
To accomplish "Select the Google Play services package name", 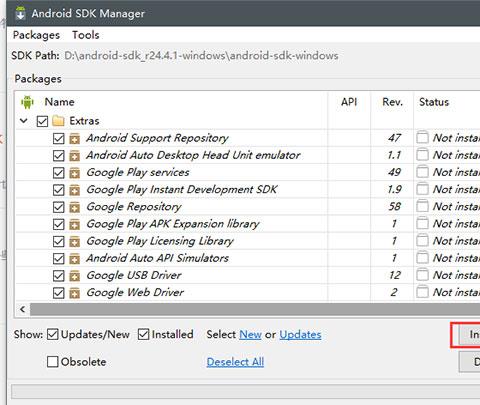I will 138,172.
